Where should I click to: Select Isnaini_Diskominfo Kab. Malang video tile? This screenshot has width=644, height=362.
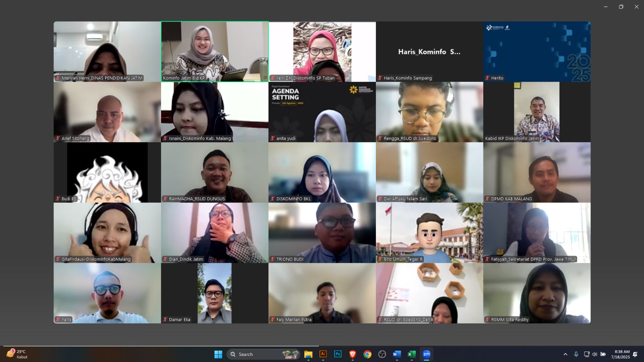pos(215,112)
